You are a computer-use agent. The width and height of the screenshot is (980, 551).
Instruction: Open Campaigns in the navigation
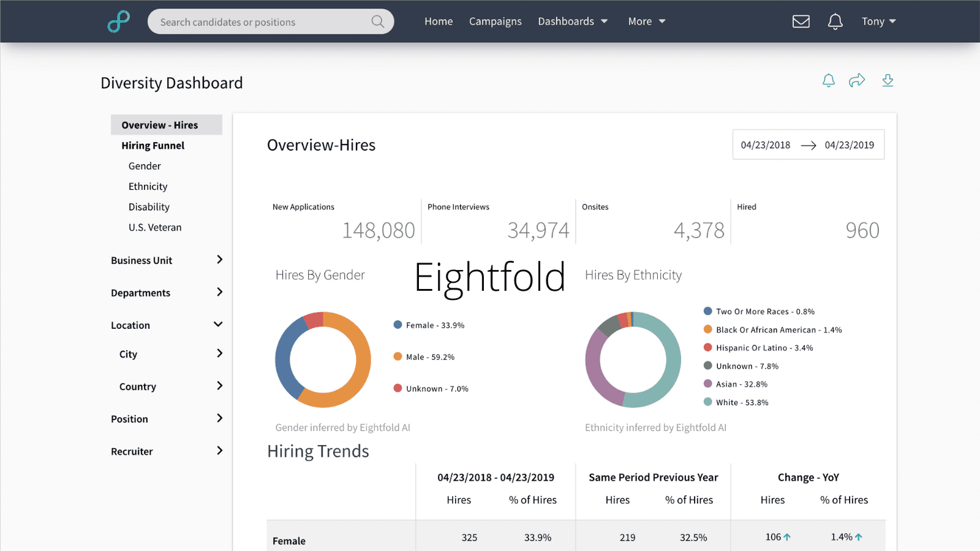click(496, 21)
